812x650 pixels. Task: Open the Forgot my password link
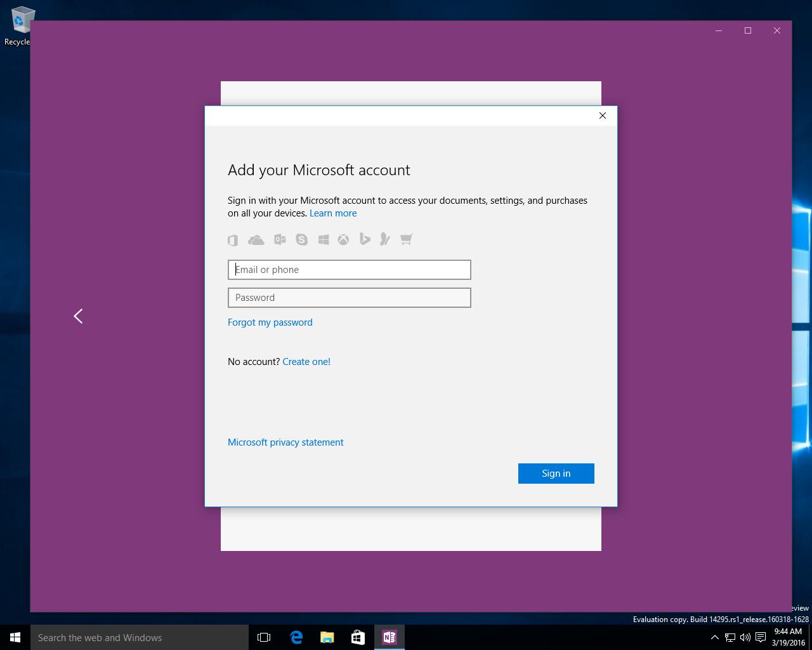(270, 322)
